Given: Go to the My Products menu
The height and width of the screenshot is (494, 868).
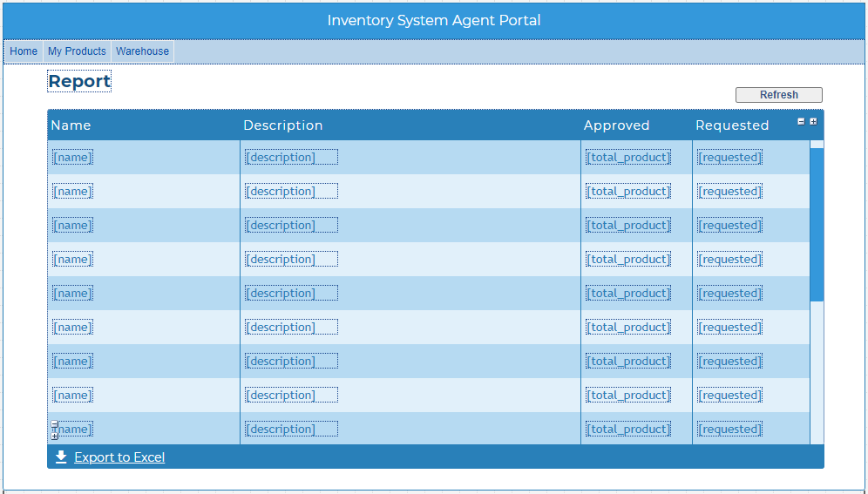Looking at the screenshot, I should 77,51.
